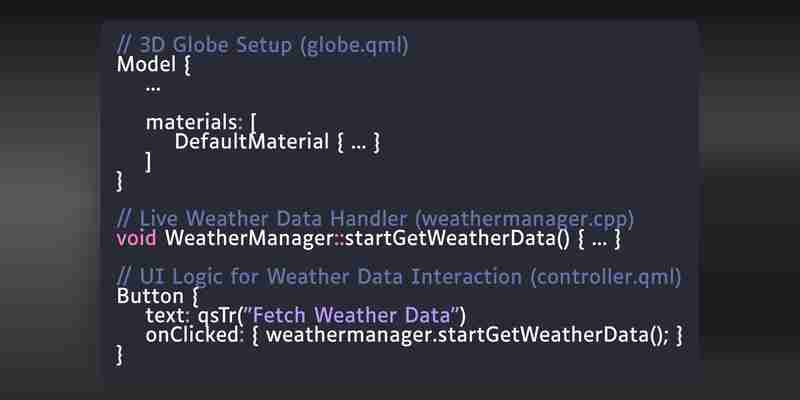Screen dimensions: 800x400
Task: Click the qsTr function call
Action: pos(216,316)
